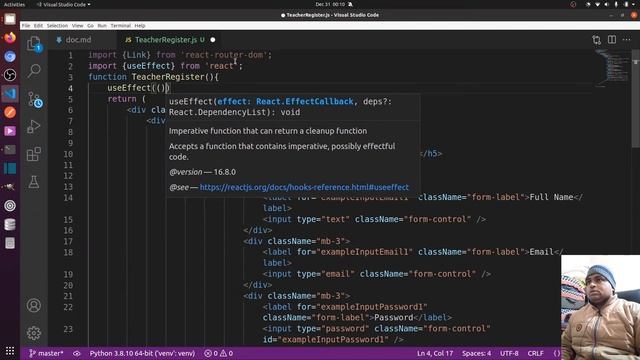Image resolution: width=640 pixels, height=360 pixels.
Task: Focus Visual Studio Code dock icon
Action: (10, 93)
